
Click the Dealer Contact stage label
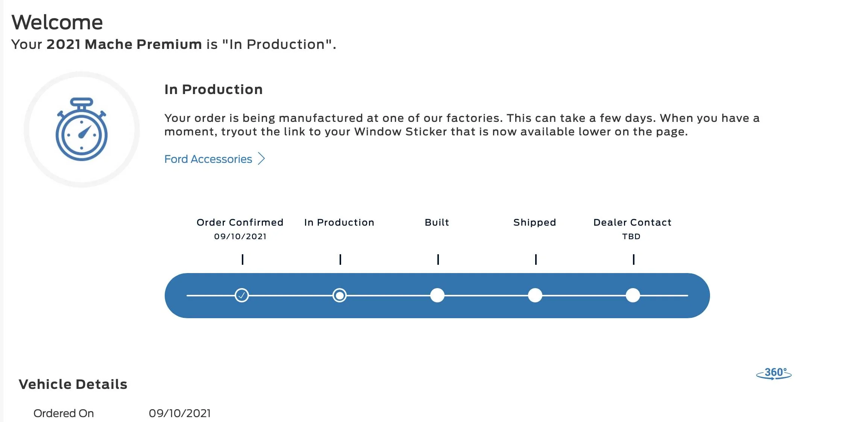pos(633,222)
